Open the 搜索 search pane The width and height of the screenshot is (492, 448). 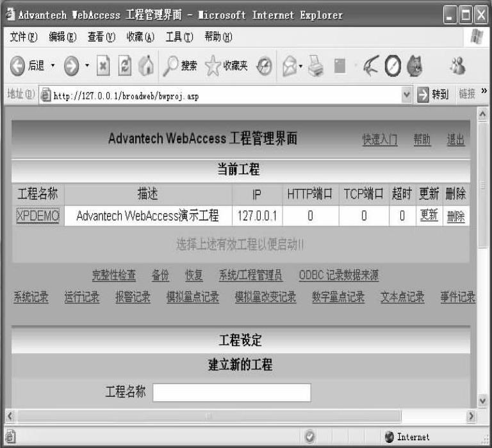pyautogui.click(x=180, y=66)
